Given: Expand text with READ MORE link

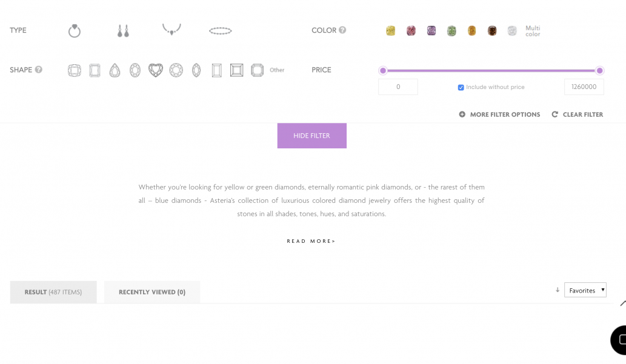Looking at the screenshot, I should (311, 241).
